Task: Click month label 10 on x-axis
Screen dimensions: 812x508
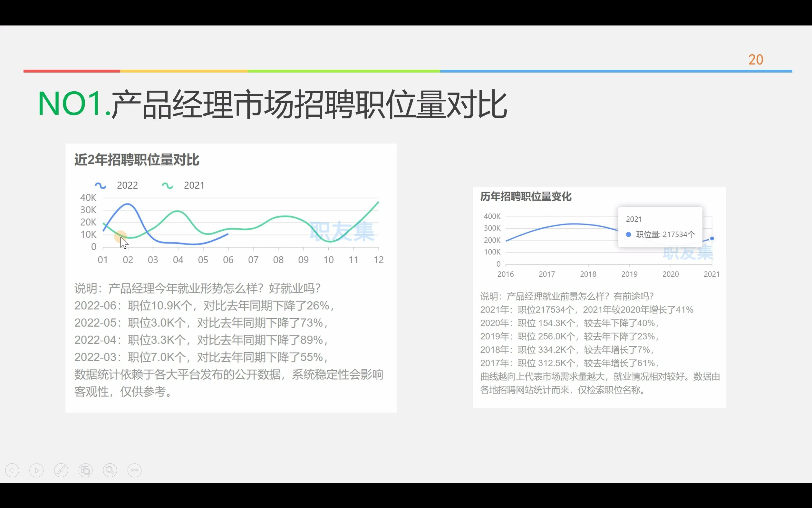Action: point(328,260)
